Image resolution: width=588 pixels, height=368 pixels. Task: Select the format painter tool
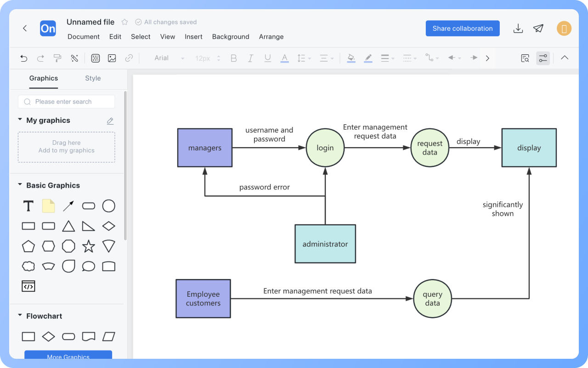(57, 58)
